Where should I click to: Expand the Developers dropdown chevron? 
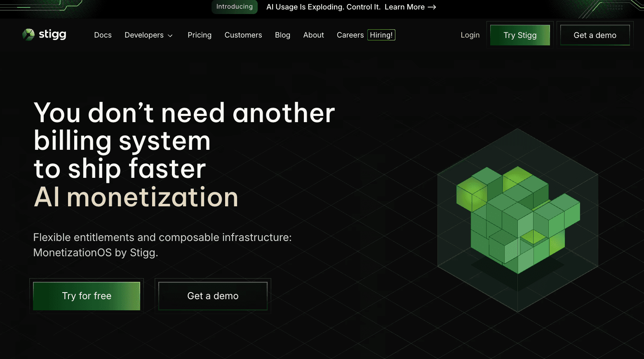click(x=170, y=35)
